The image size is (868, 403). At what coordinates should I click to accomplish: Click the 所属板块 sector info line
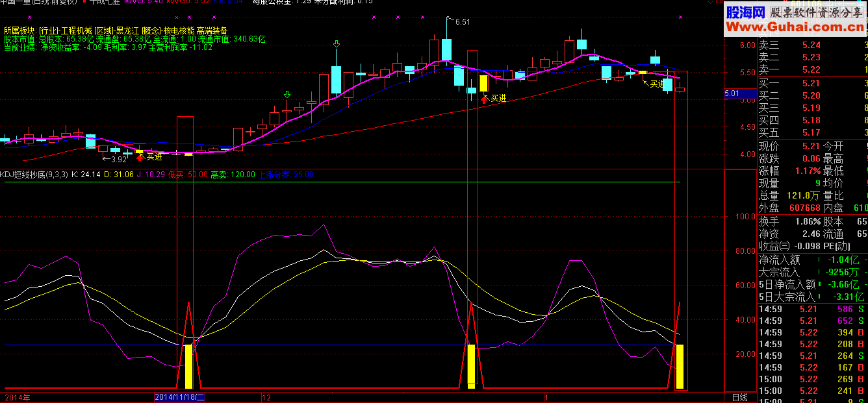pos(116,31)
